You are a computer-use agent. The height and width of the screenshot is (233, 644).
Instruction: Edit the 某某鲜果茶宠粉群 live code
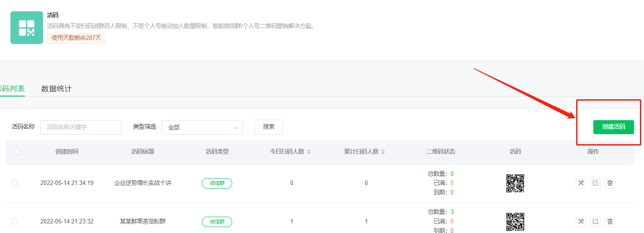[x=595, y=222]
